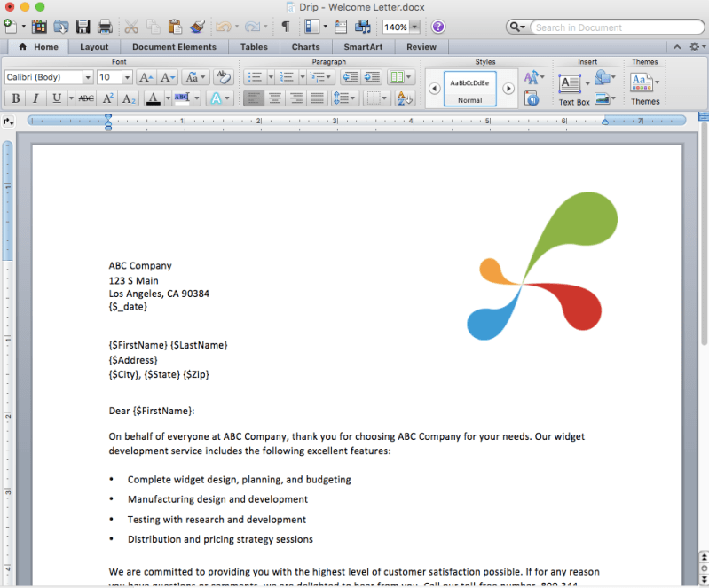Show previous styles in gallery
This screenshot has height=588, width=709.
point(434,89)
